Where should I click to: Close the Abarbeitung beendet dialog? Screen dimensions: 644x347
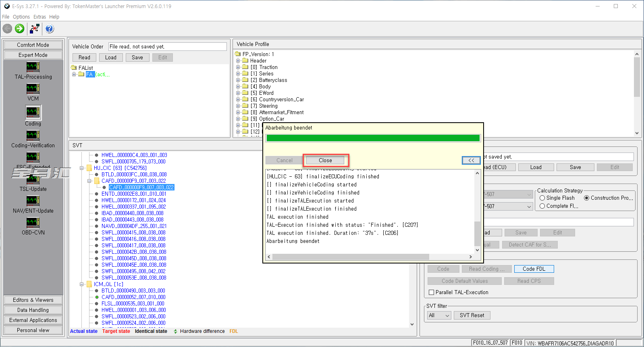point(325,161)
